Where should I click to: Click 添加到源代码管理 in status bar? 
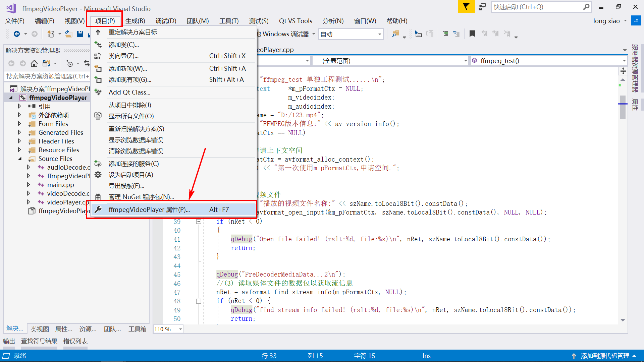click(604, 356)
